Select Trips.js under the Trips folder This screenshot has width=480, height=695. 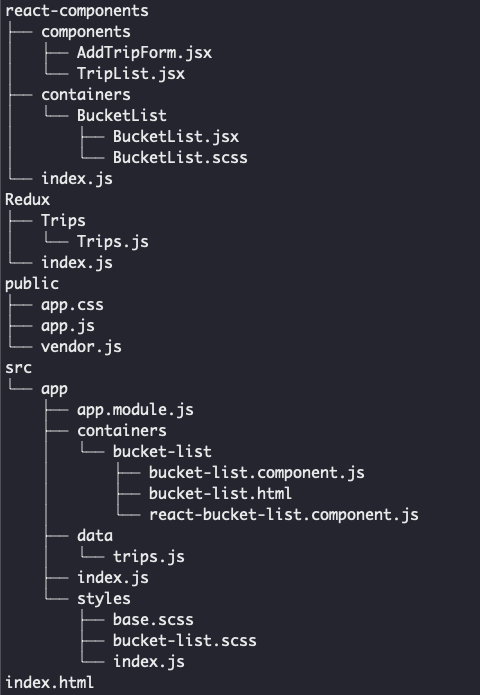coord(113,242)
